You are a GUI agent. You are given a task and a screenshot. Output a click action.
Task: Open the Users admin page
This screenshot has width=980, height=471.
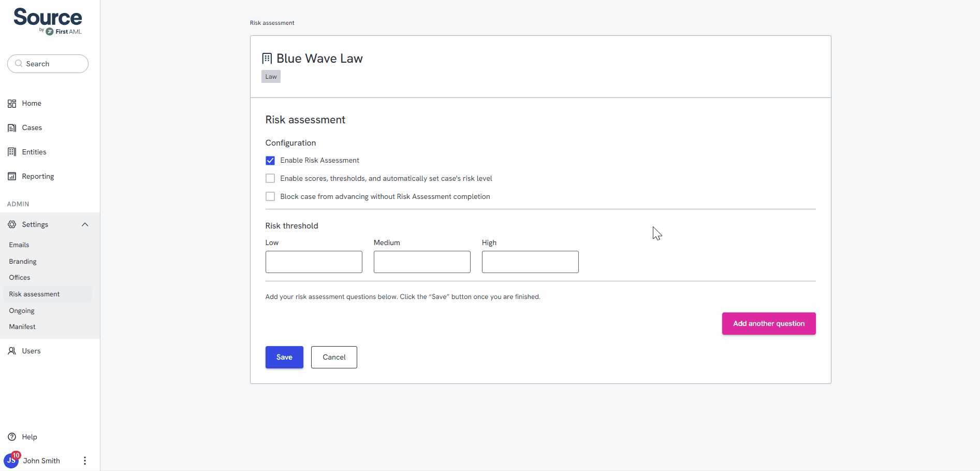(x=31, y=351)
